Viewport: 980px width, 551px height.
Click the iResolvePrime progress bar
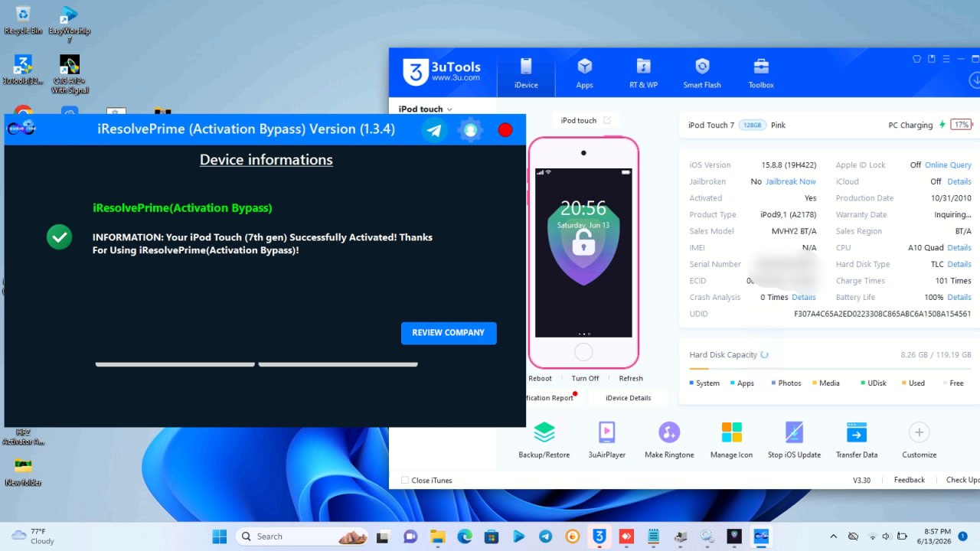pyautogui.click(x=256, y=364)
